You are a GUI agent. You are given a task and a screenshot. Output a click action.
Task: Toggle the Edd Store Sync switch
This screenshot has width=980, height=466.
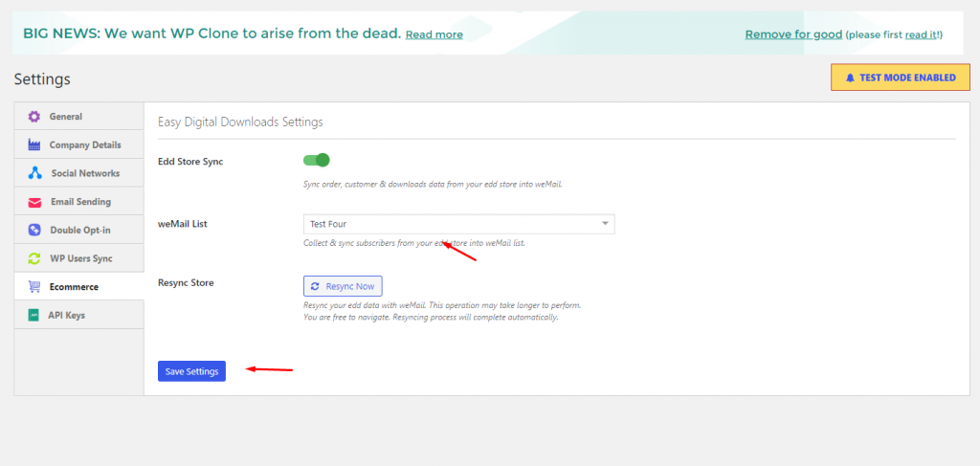[x=316, y=161]
